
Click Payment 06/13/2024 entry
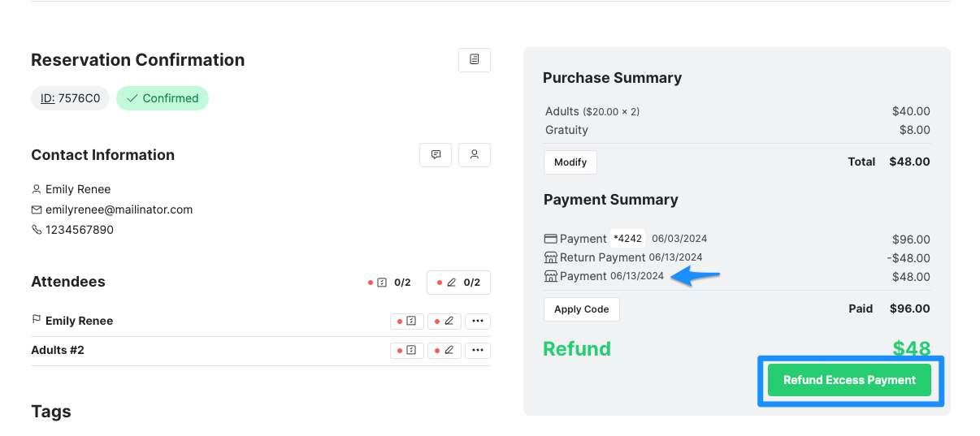click(612, 276)
